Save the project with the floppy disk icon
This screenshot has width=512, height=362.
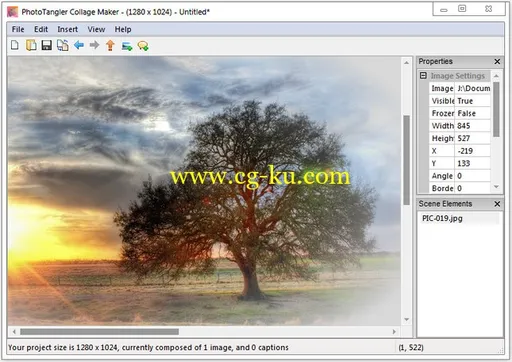pos(47,45)
